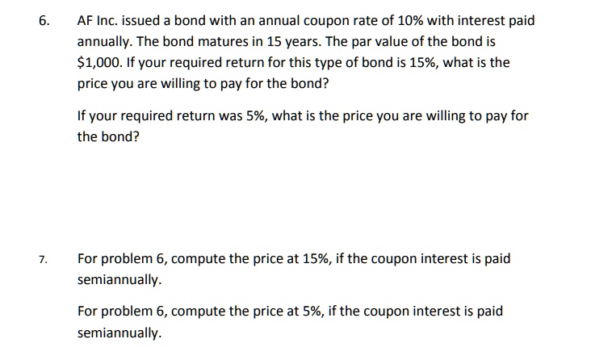Click the word "annually." starting the second line

pos(106,42)
